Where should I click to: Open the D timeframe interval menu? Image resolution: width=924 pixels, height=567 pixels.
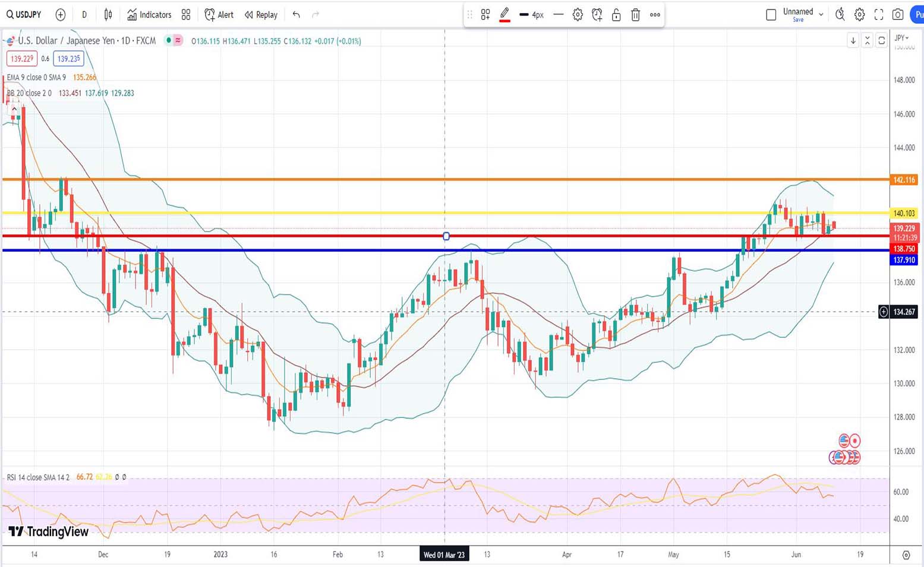tap(84, 15)
